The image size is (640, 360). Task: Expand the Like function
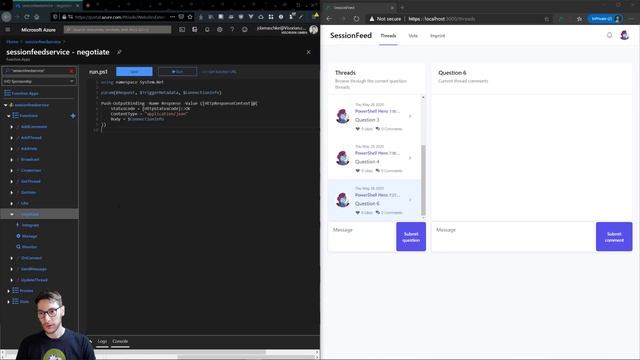(x=11, y=203)
